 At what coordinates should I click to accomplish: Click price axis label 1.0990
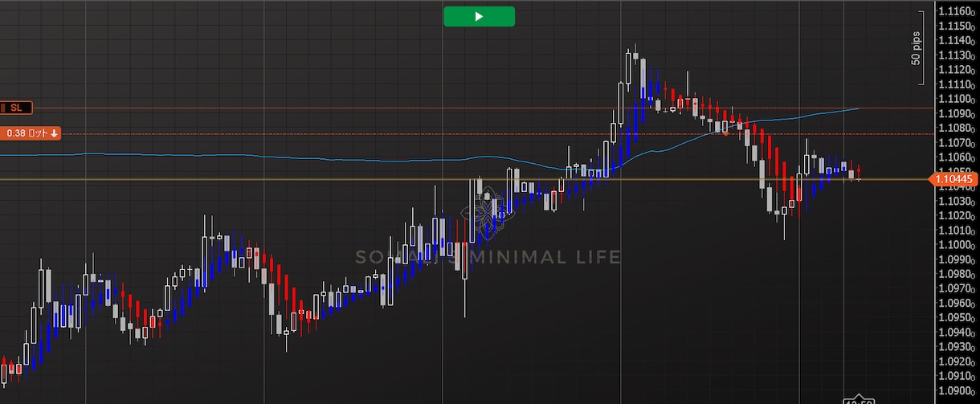click(x=958, y=259)
